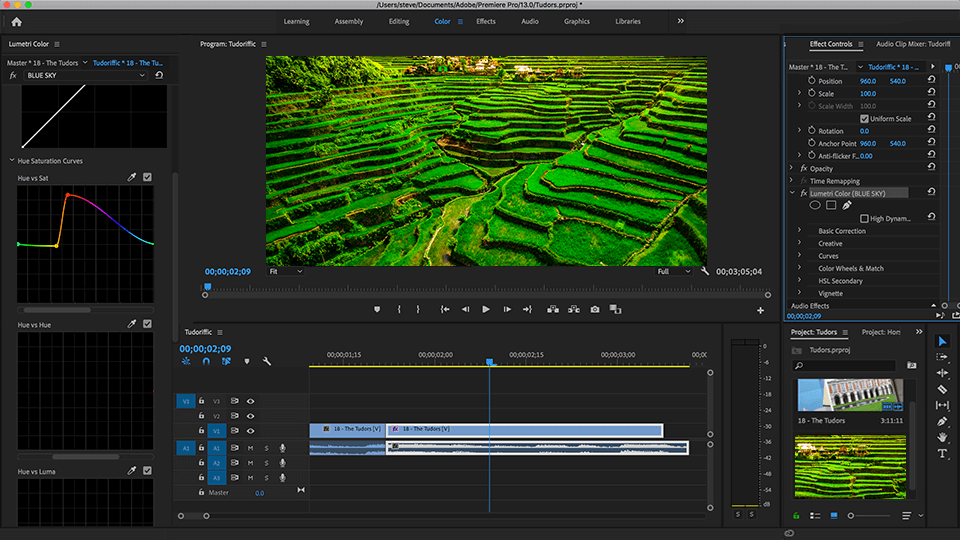Expand the Opacity effect

(792, 168)
